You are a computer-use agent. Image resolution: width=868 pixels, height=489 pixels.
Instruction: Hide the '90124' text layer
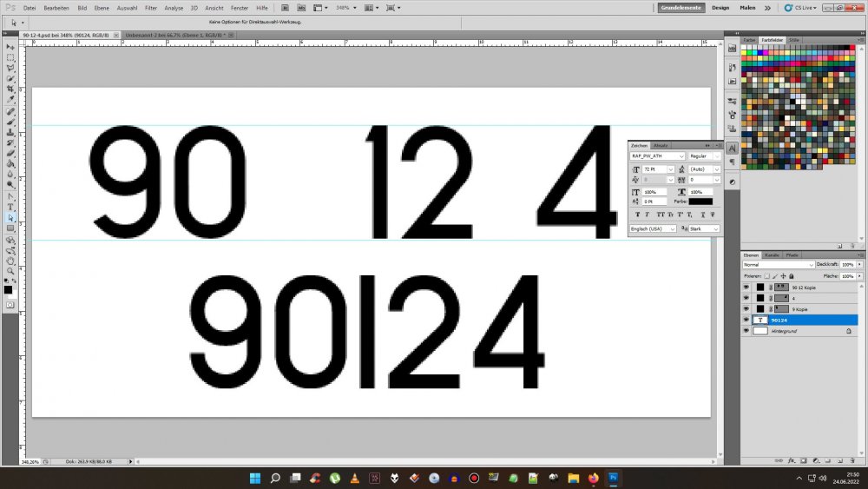tap(746, 320)
